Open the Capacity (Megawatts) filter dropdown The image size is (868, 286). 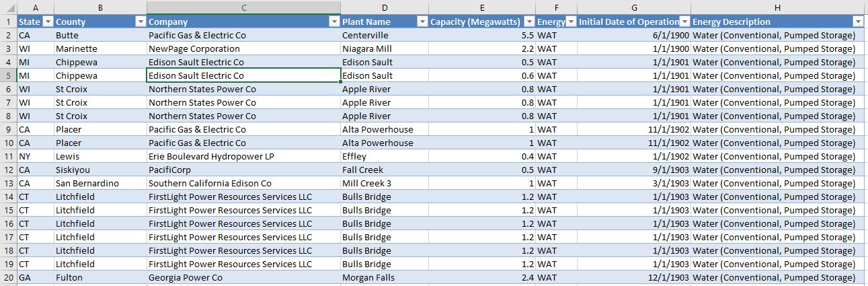click(x=528, y=22)
